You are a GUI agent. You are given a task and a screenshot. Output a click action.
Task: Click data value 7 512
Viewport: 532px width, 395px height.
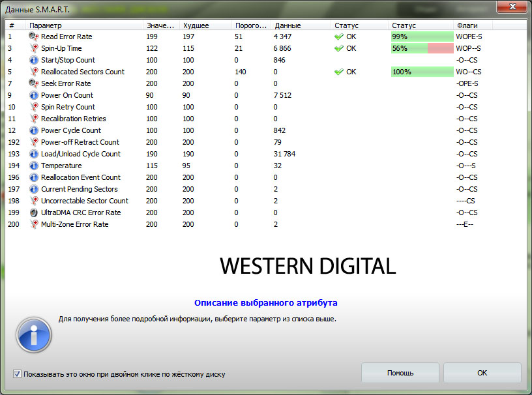(x=282, y=95)
